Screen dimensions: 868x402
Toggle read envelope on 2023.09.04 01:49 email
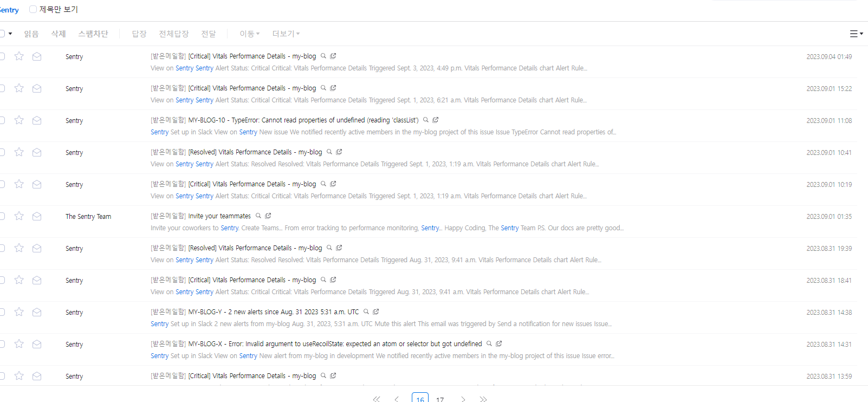pyautogui.click(x=37, y=56)
